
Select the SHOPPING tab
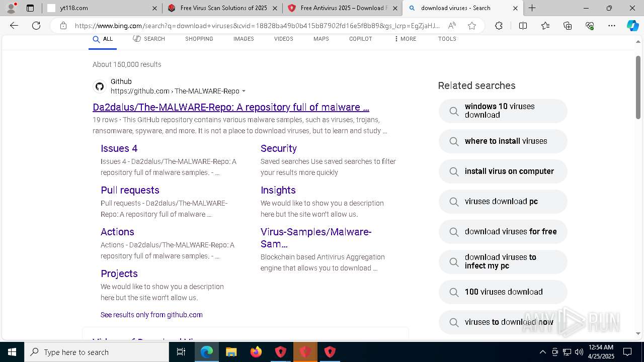click(x=199, y=39)
